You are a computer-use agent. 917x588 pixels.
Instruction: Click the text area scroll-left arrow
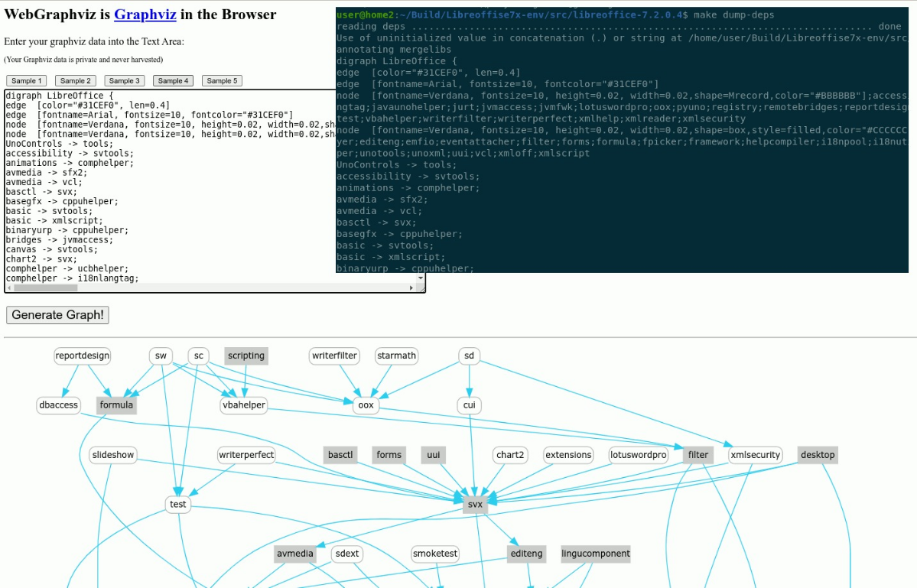8,288
